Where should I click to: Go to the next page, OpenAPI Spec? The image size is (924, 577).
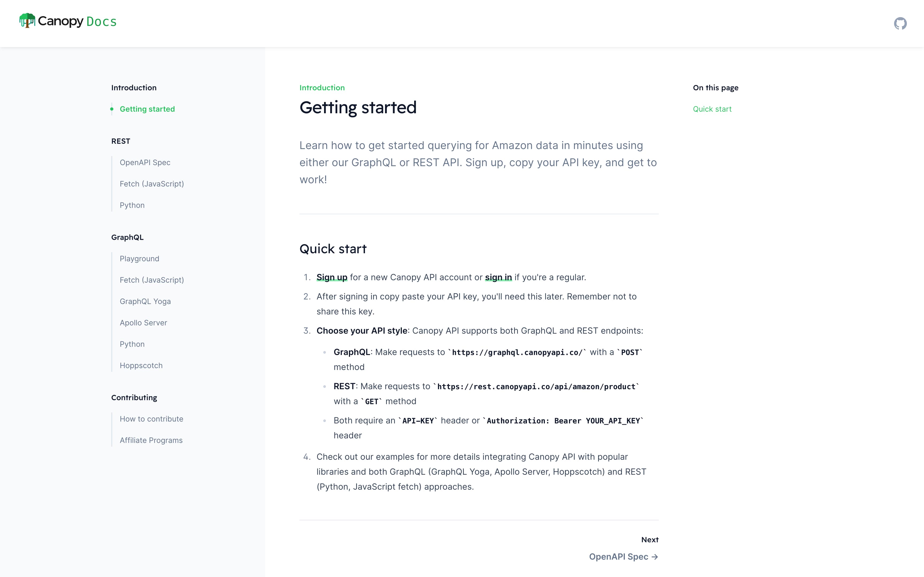(x=623, y=557)
